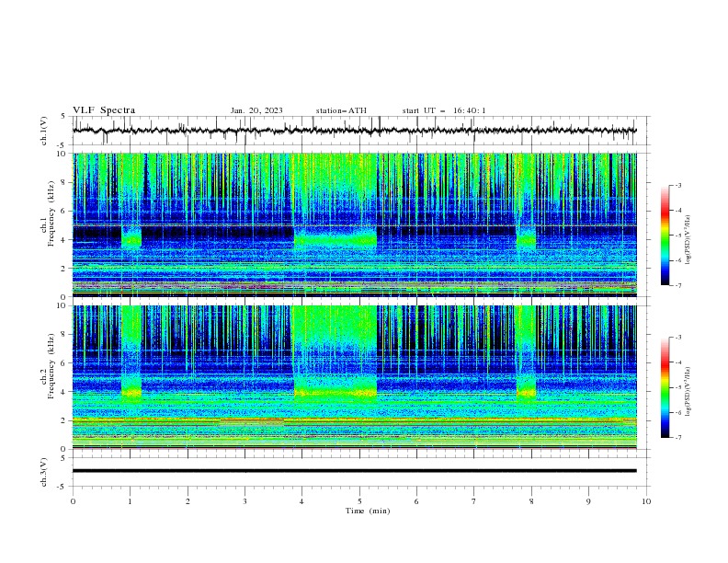Click the "VLF Spectra" plot title

click(x=104, y=110)
